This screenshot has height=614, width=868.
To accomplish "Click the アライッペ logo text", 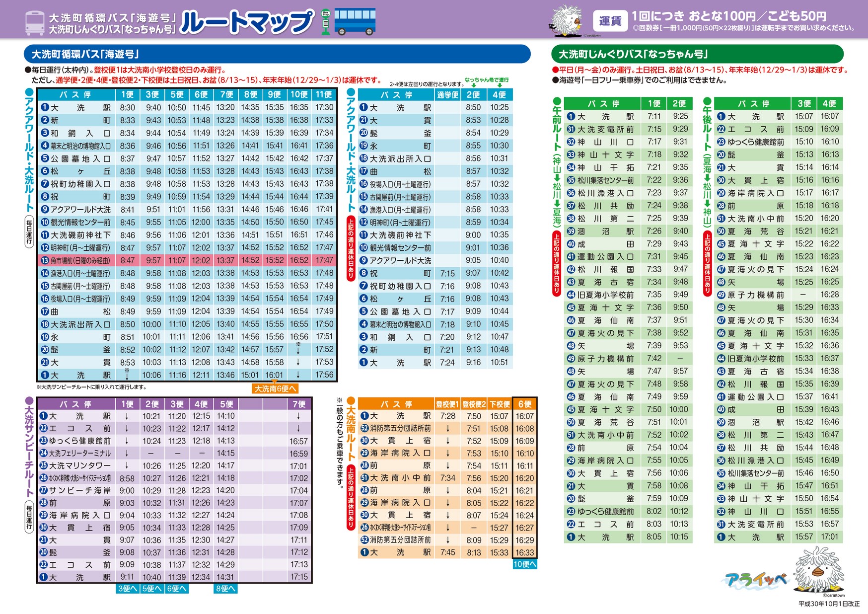I will (756, 579).
